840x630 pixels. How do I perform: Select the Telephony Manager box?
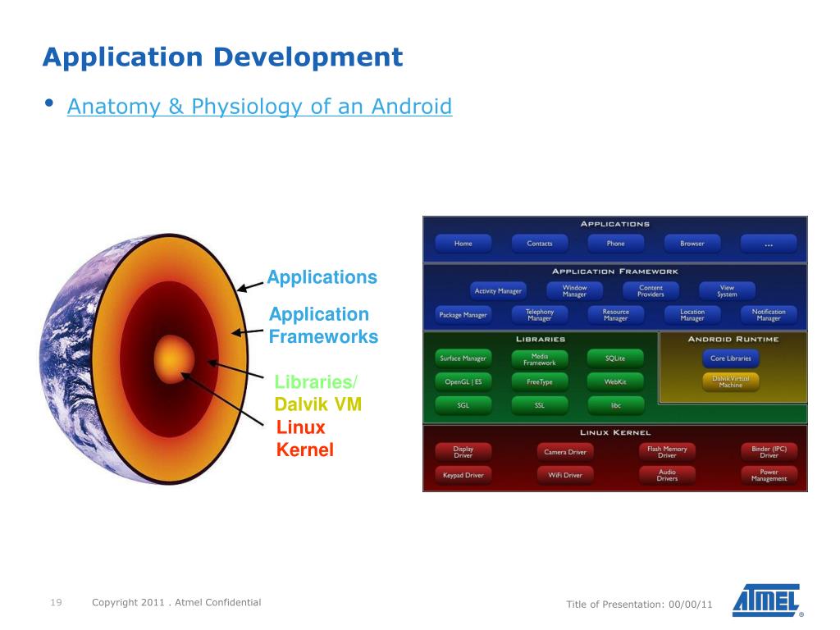pyautogui.click(x=540, y=315)
